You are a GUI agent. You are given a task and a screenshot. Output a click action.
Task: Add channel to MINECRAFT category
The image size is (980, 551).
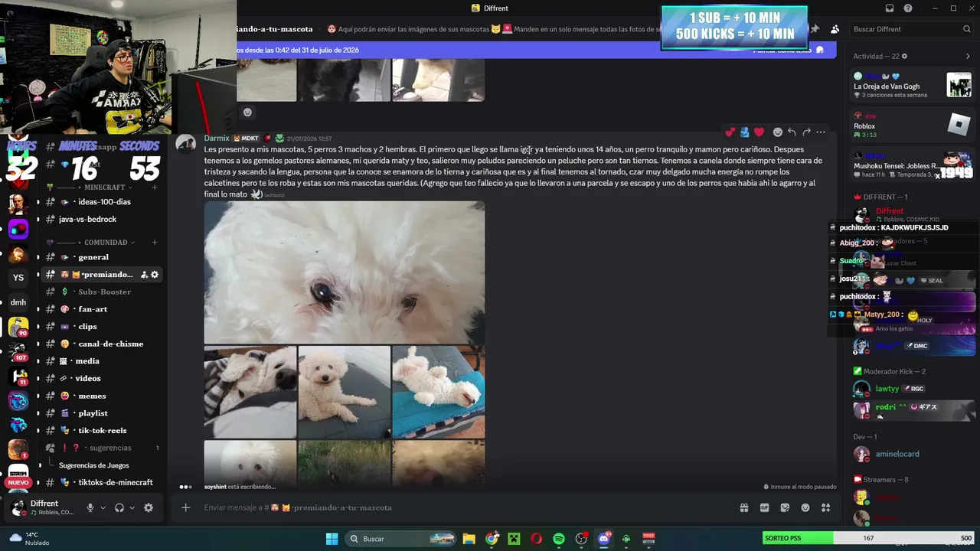(154, 187)
